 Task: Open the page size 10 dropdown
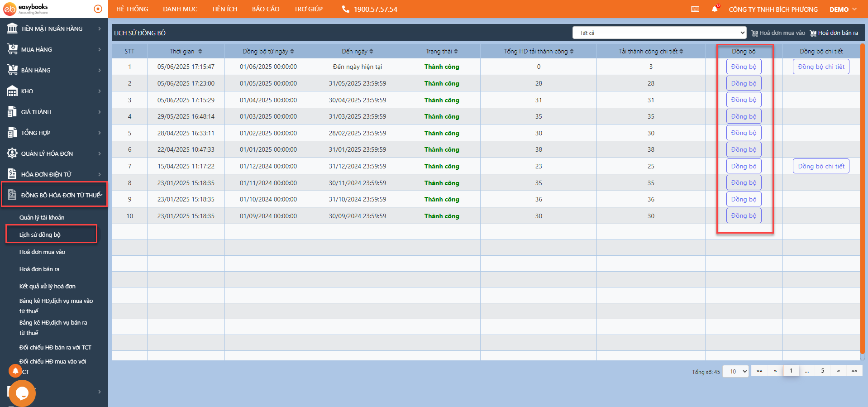click(735, 371)
